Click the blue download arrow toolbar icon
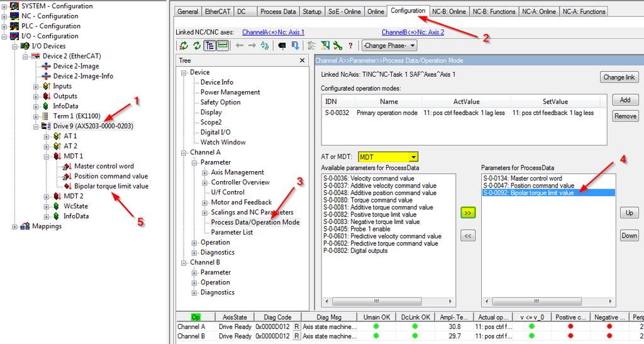 point(295,45)
